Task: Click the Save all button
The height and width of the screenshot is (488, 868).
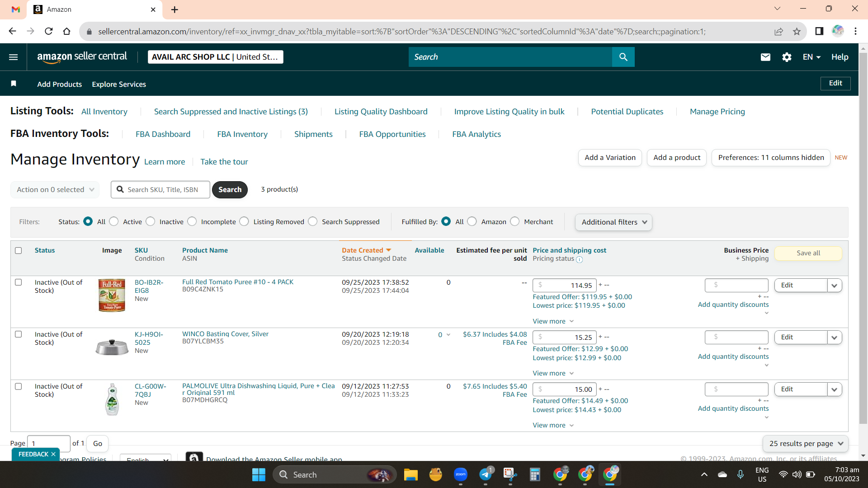Action: (808, 253)
